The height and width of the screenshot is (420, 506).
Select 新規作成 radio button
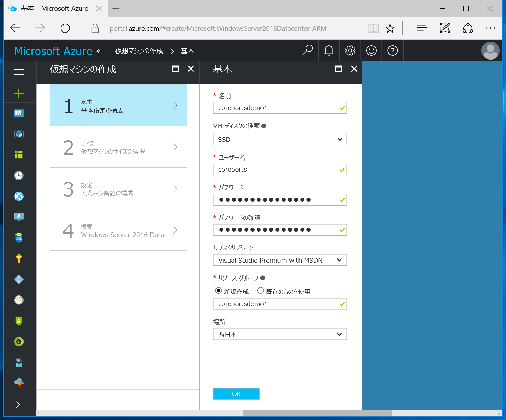pos(218,291)
